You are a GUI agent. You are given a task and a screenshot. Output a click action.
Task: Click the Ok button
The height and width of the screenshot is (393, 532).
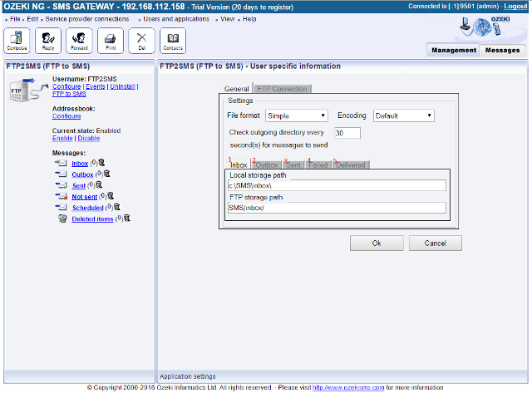coord(377,243)
